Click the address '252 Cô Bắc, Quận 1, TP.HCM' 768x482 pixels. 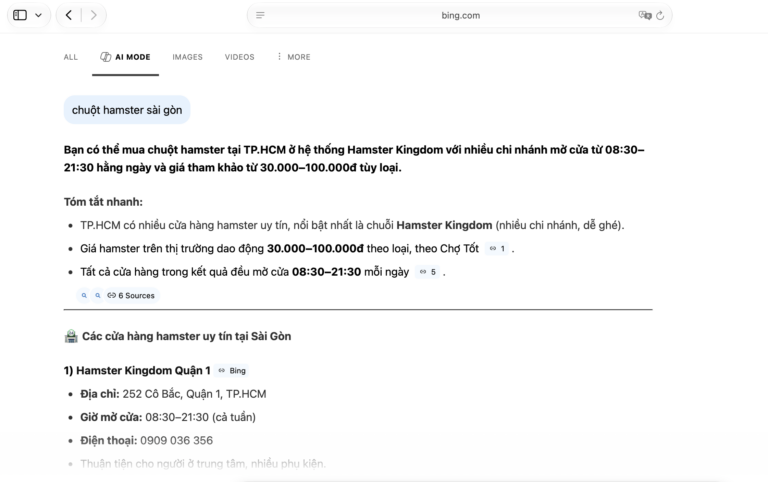pos(194,394)
